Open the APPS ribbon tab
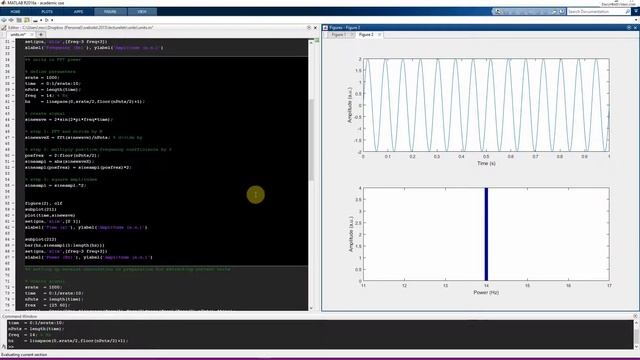This screenshot has height=360, width=640. (78, 11)
